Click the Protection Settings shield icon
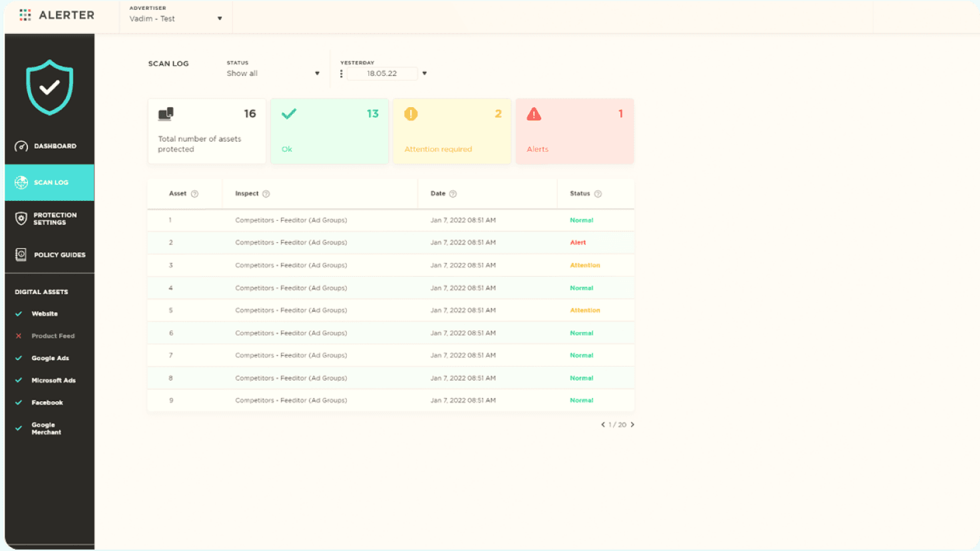This screenshot has height=551, width=980. click(x=21, y=218)
